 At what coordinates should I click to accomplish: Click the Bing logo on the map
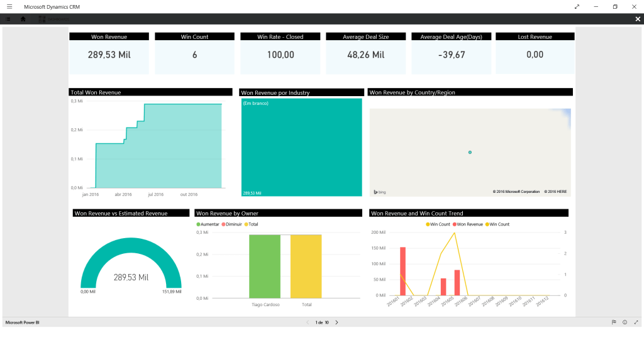point(380,192)
